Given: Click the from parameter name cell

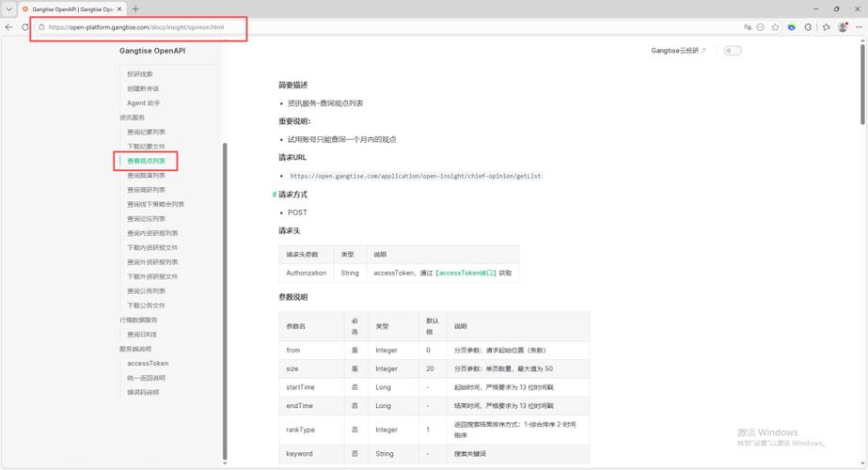Looking at the screenshot, I should (x=311, y=350).
